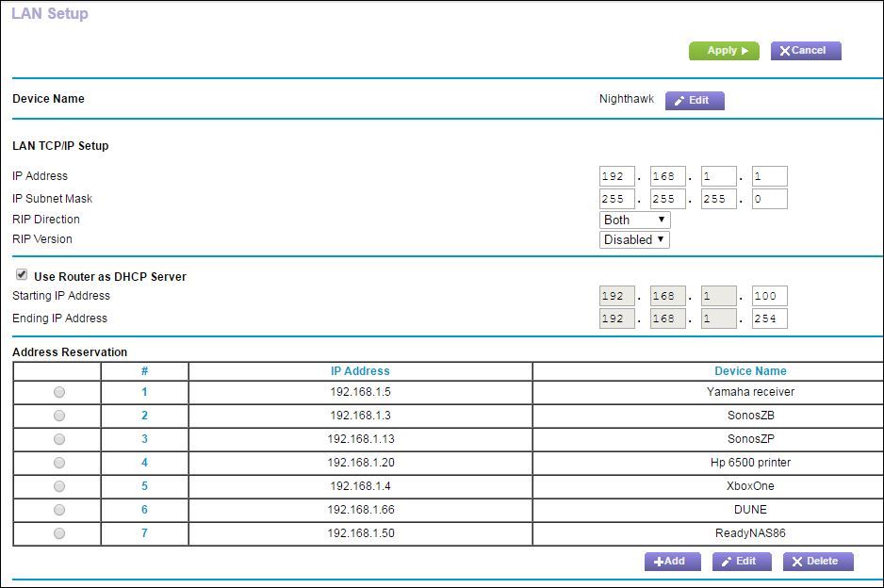The height and width of the screenshot is (588, 884).
Task: Click reservation number 3 link
Action: [x=144, y=439]
